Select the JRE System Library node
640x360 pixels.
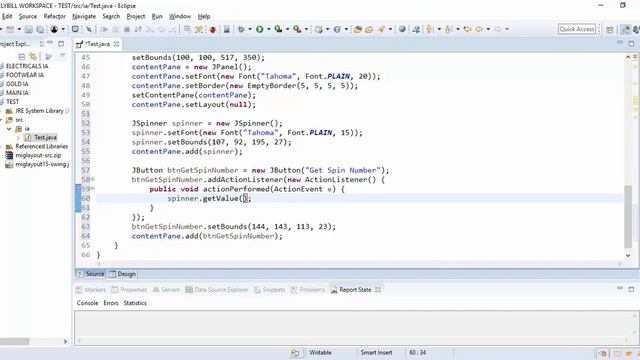pos(37,111)
